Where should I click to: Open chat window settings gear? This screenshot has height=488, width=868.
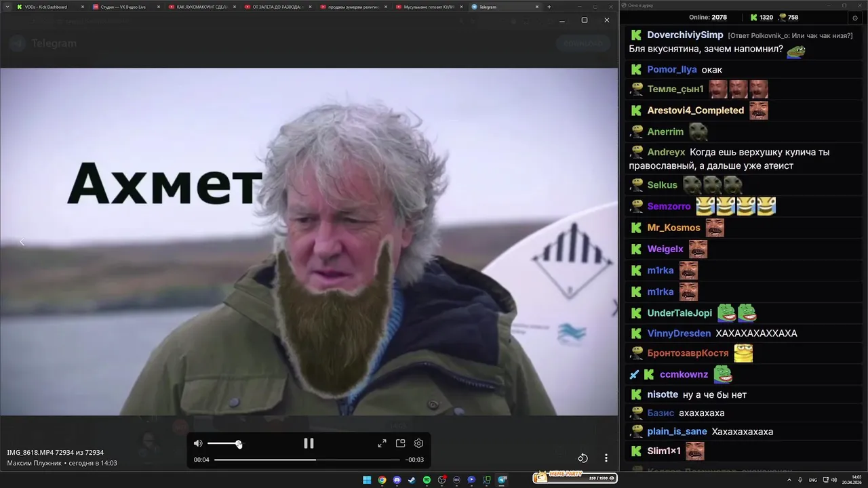tap(854, 18)
